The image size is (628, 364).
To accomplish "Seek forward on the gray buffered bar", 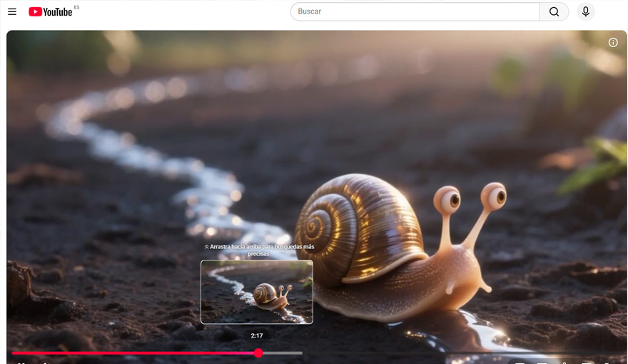I will click(282, 353).
